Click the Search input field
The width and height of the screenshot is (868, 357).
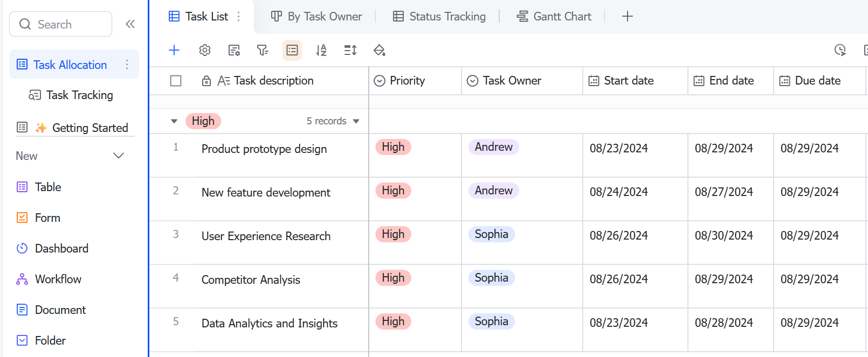[x=61, y=24]
